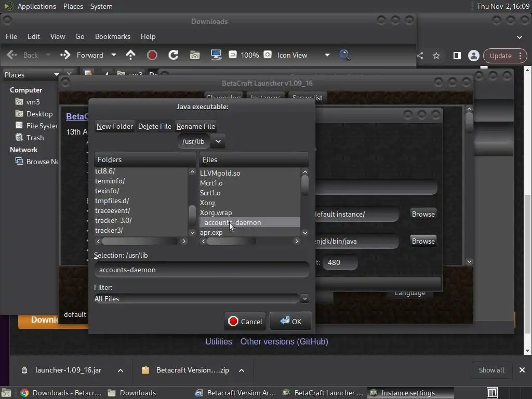Go up one folder level icon
This screenshot has height=399, width=532.
(130, 55)
